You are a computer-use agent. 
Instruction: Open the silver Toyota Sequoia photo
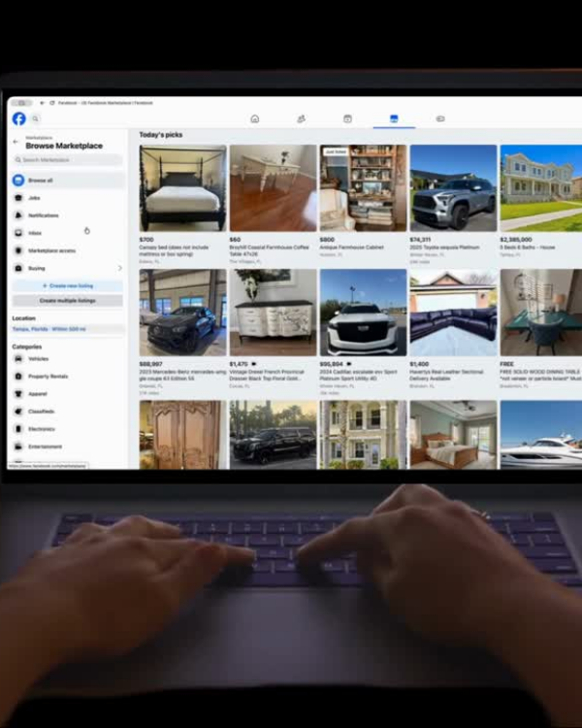(453, 188)
